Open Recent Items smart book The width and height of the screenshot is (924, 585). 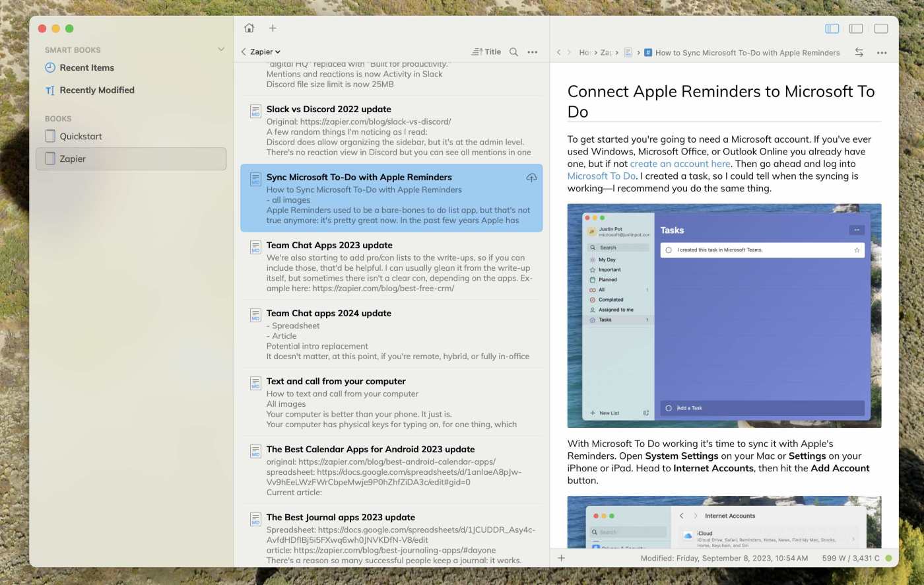pyautogui.click(x=131, y=67)
